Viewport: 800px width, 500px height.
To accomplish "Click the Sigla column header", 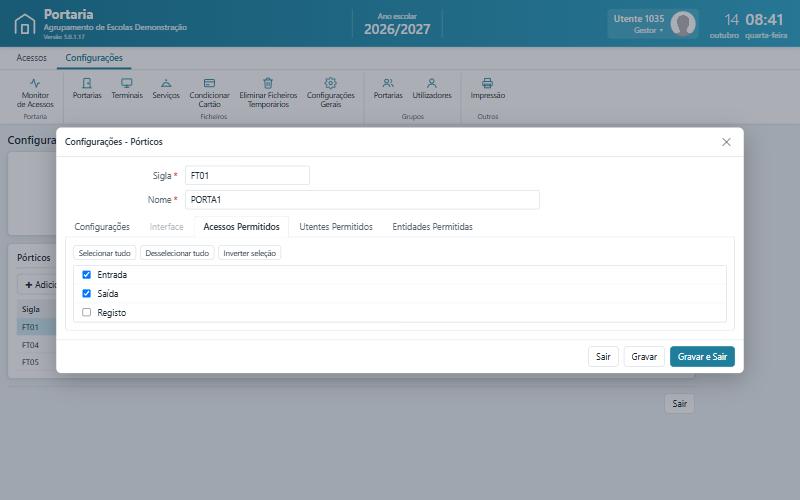I will click(x=31, y=309).
